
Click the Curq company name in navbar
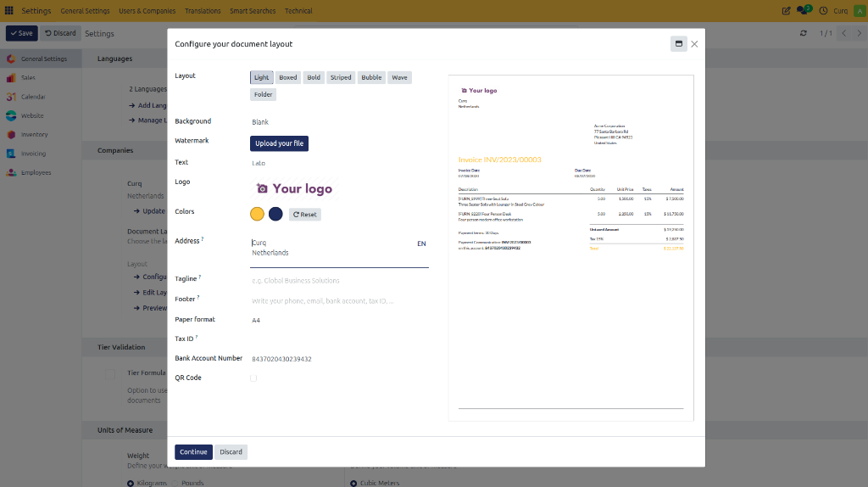tap(840, 10)
